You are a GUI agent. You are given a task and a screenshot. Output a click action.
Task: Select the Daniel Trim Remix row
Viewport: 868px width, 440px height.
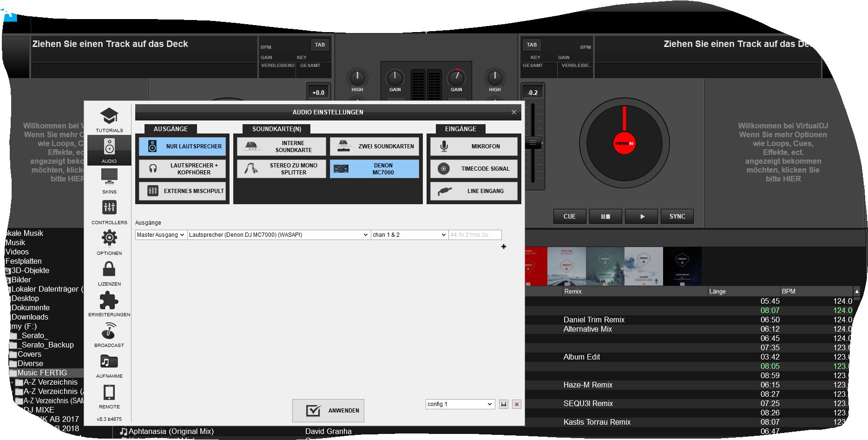(x=594, y=320)
